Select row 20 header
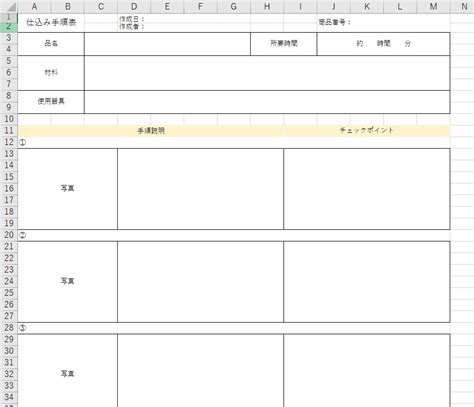Screen dimensions: 474x407 (9, 235)
